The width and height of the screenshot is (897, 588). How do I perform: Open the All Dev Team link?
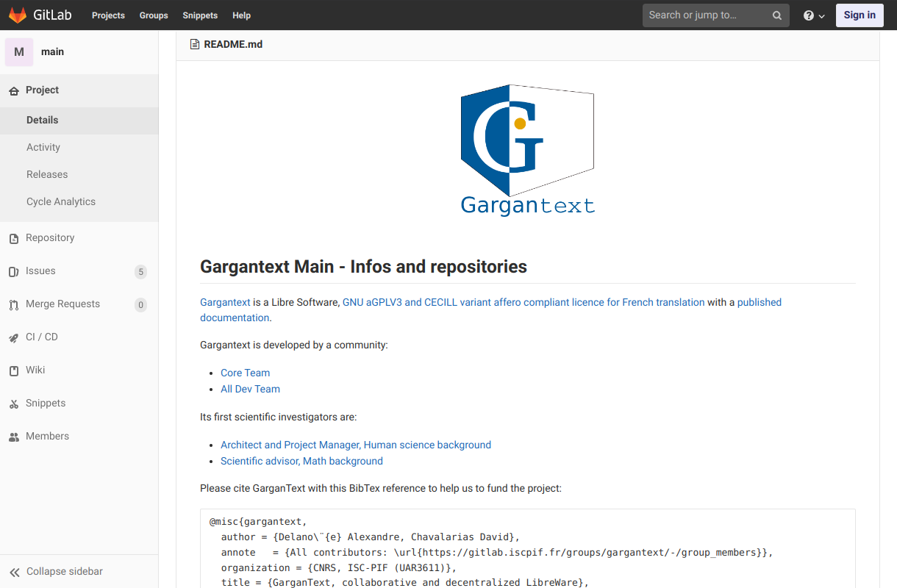(x=250, y=389)
